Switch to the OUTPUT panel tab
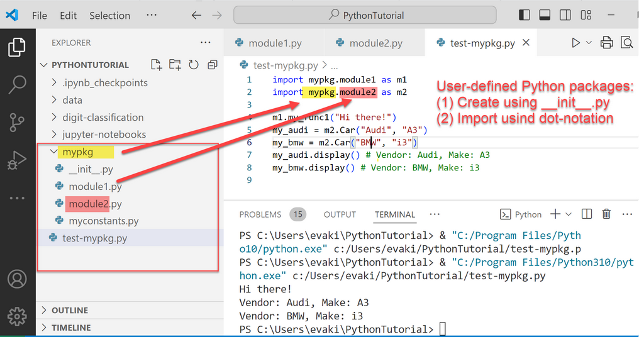The height and width of the screenshot is (337, 644). pos(340,214)
